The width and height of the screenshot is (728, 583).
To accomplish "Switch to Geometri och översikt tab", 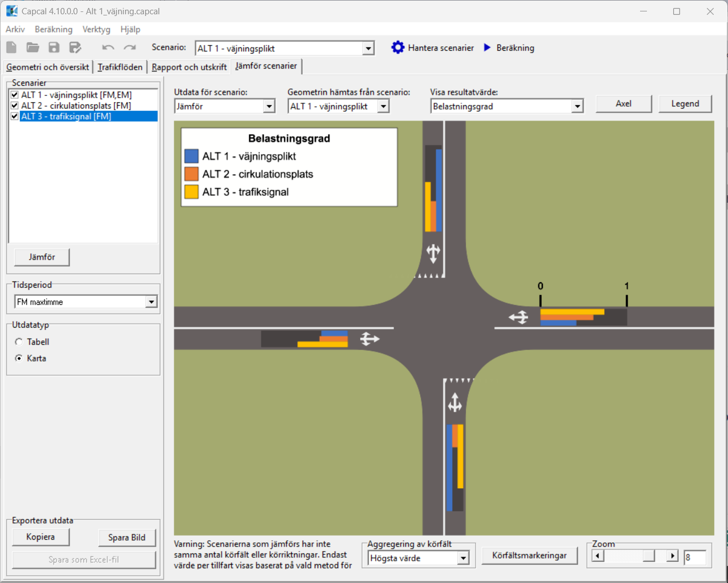I will coord(48,67).
